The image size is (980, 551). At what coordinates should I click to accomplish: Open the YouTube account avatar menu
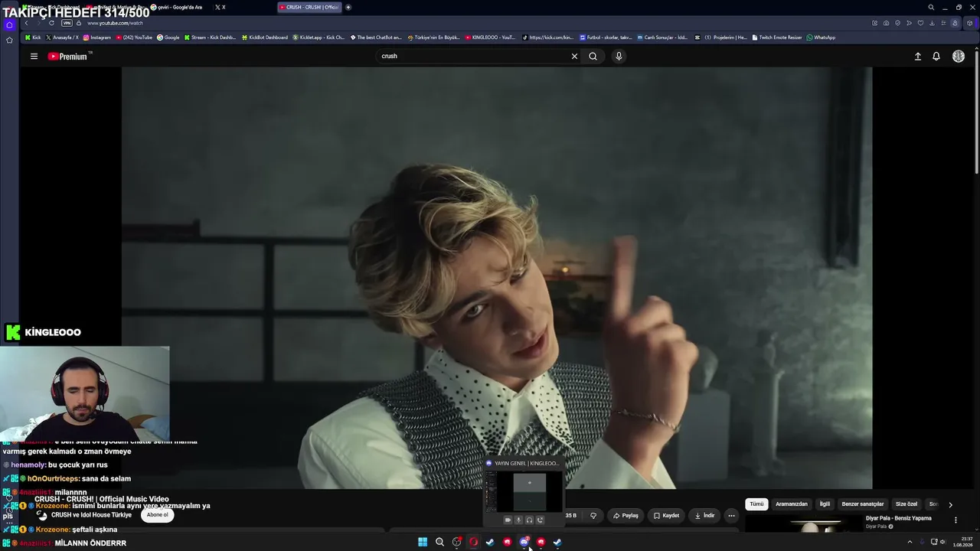click(958, 56)
